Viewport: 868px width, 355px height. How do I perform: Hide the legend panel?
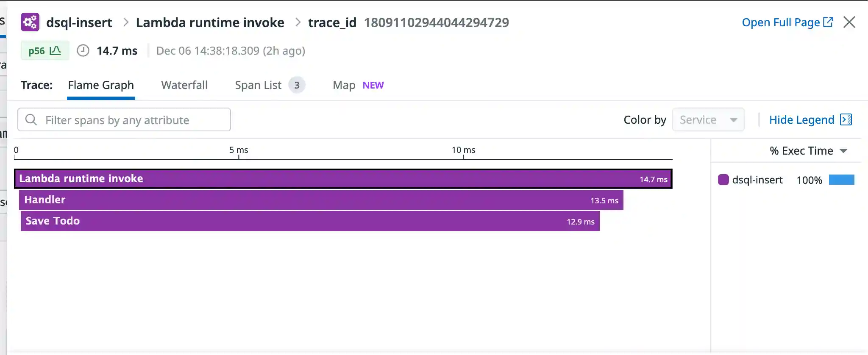point(801,120)
